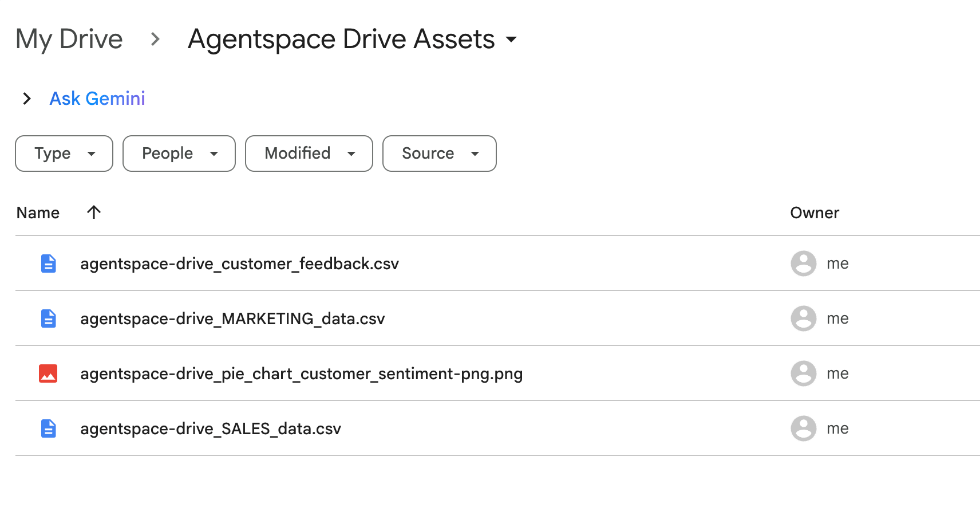The width and height of the screenshot is (980, 527).
Task: Select agentspace-drive_customer_feedback.csv file name
Action: [239, 263]
